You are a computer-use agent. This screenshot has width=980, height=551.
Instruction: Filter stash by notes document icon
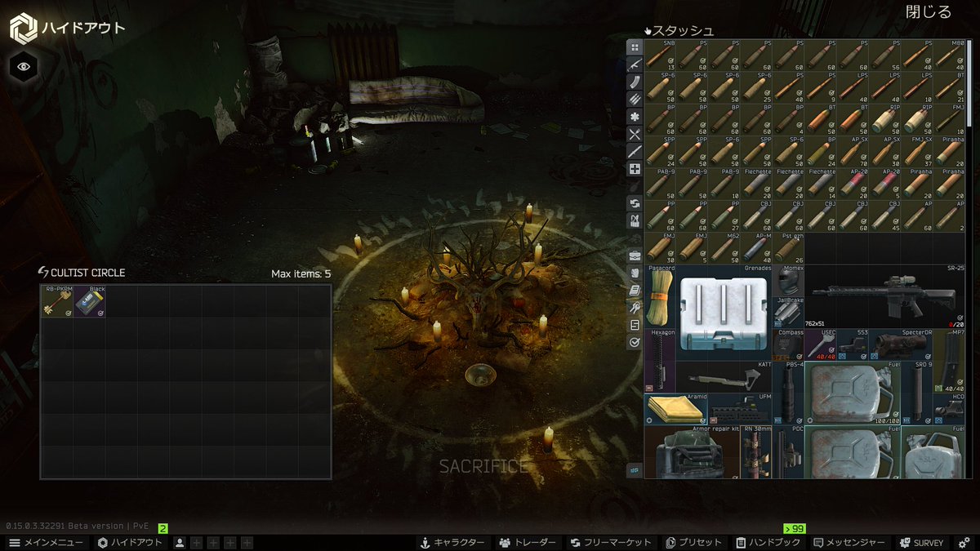(635, 325)
